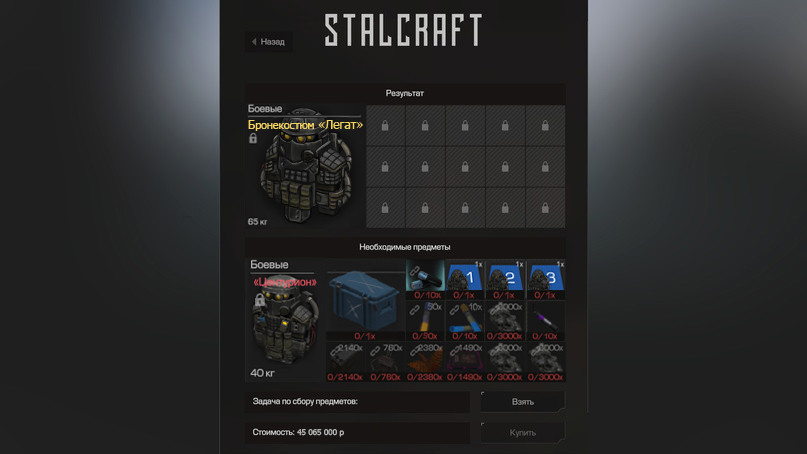Select the purple vial item 0/10x
The height and width of the screenshot is (454, 807).
click(x=546, y=321)
